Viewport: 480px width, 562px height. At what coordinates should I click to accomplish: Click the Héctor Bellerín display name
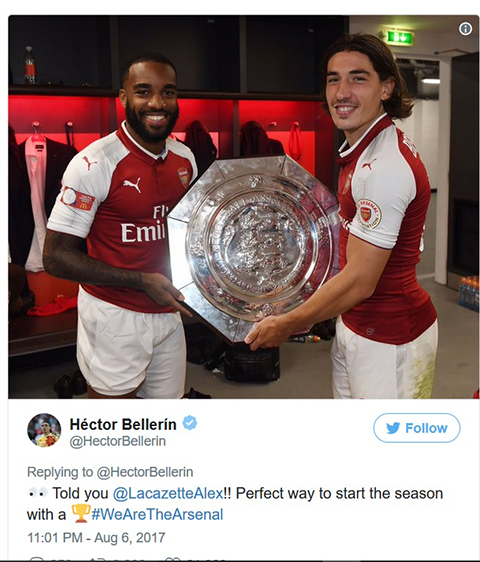(x=123, y=424)
